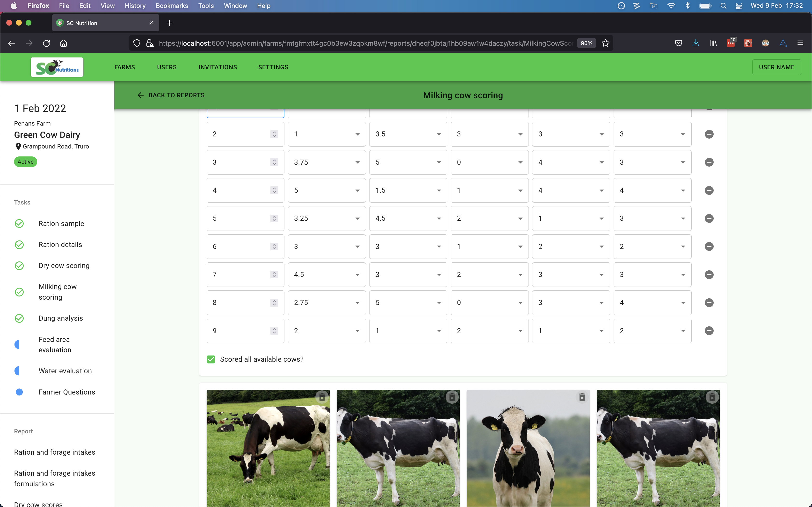Click the remove icon on row 9
Viewport: 812px width, 507px height.
[x=709, y=331]
